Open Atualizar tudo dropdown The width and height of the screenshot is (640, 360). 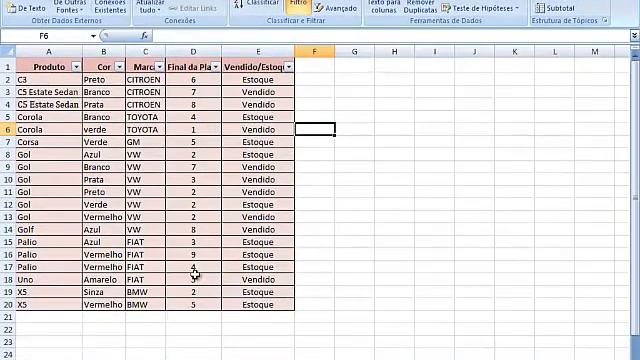click(x=150, y=7)
